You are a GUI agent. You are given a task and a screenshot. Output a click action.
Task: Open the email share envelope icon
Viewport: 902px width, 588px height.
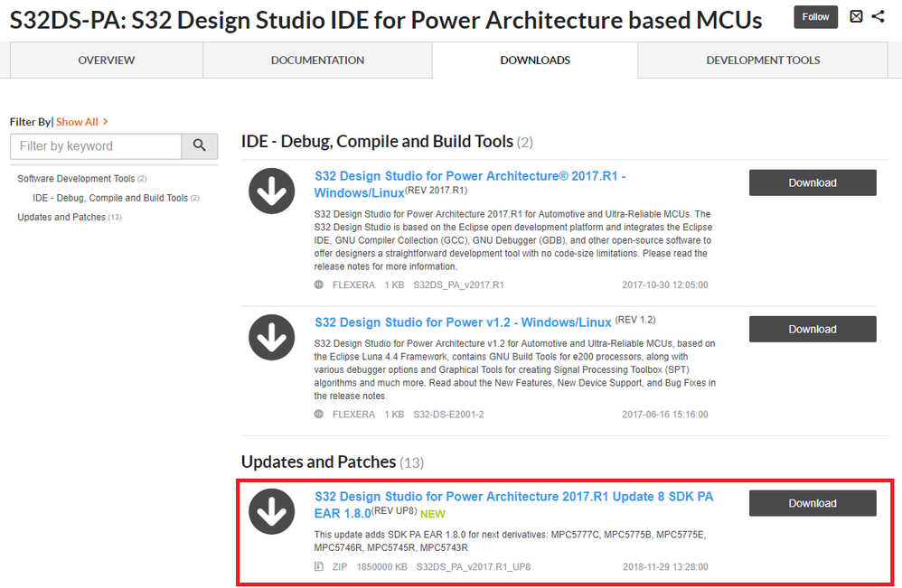856,16
